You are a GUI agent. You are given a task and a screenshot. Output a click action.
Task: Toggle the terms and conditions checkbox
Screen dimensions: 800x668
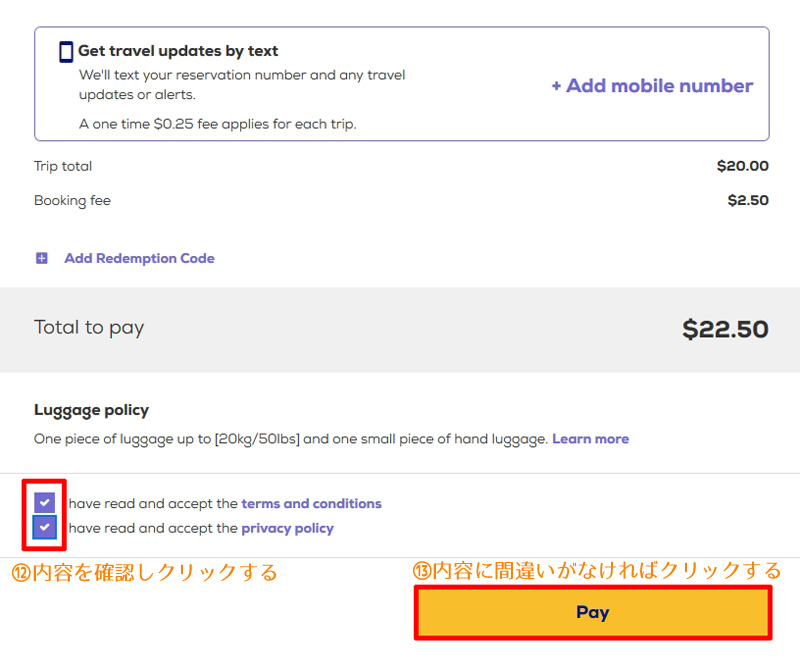45,503
